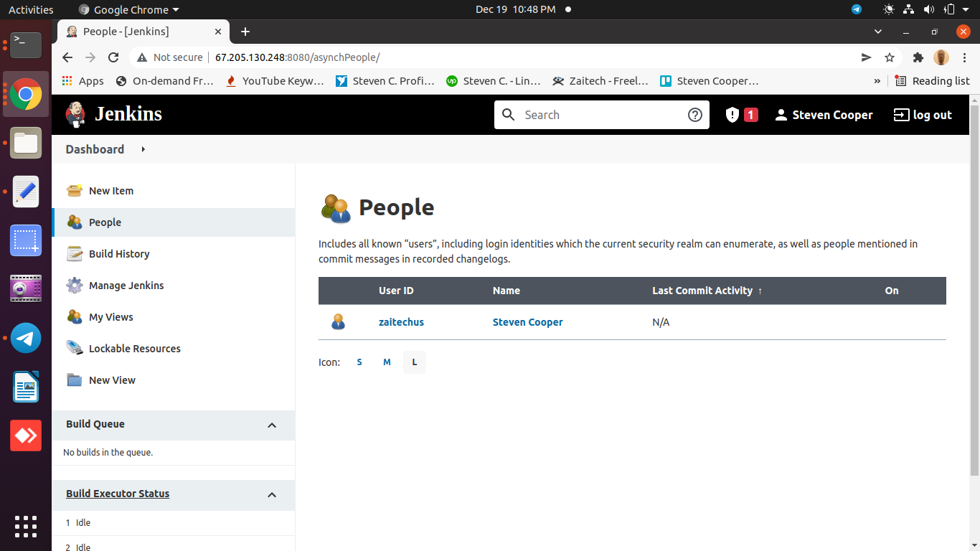Image resolution: width=980 pixels, height=551 pixels.
Task: Click the My Views icon
Action: point(75,317)
